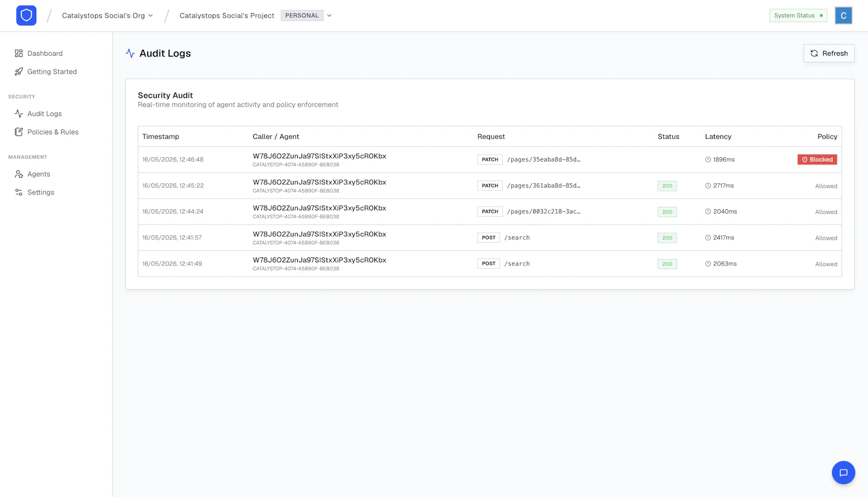Select Audit Logs in sidebar

pyautogui.click(x=44, y=114)
